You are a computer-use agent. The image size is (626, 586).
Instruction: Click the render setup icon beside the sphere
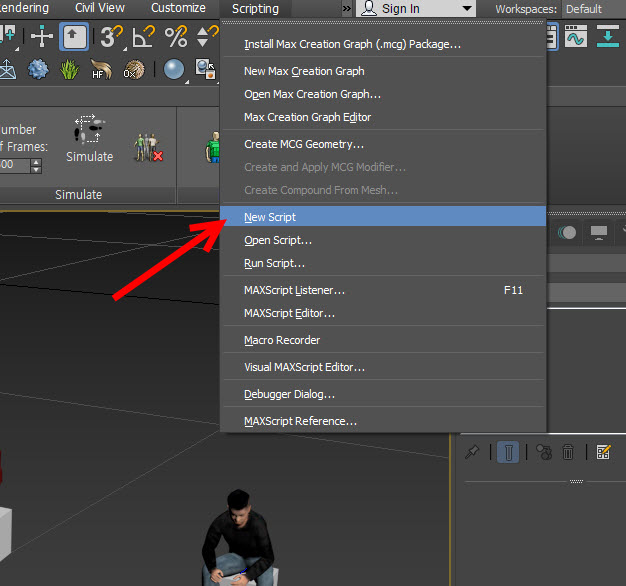click(x=206, y=69)
